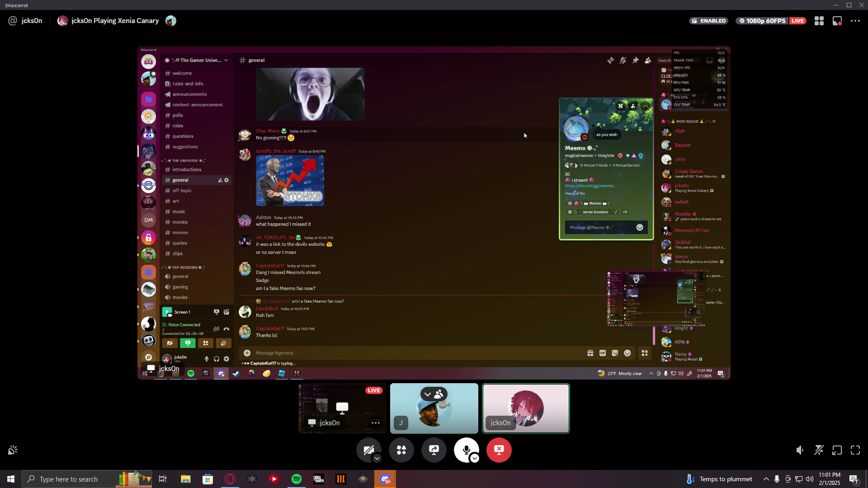Viewport: 868px width, 488px height.
Task: Toggle the noise suppression icon
Action: click(x=819, y=450)
